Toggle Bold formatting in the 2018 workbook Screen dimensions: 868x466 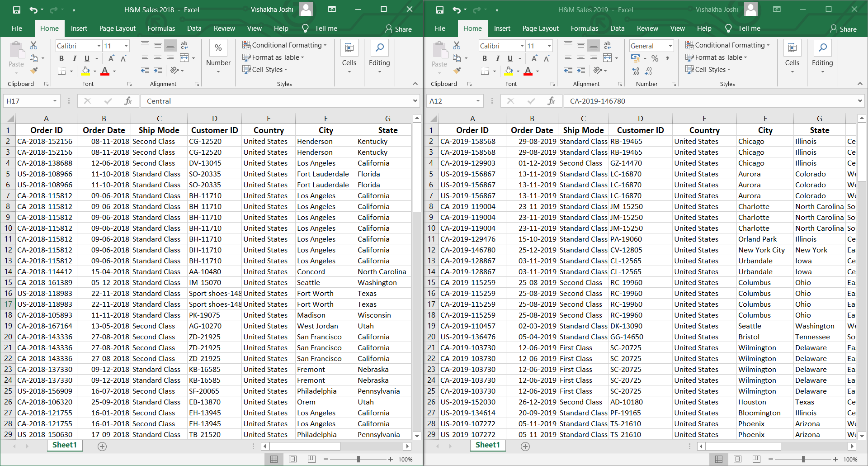[x=61, y=58]
